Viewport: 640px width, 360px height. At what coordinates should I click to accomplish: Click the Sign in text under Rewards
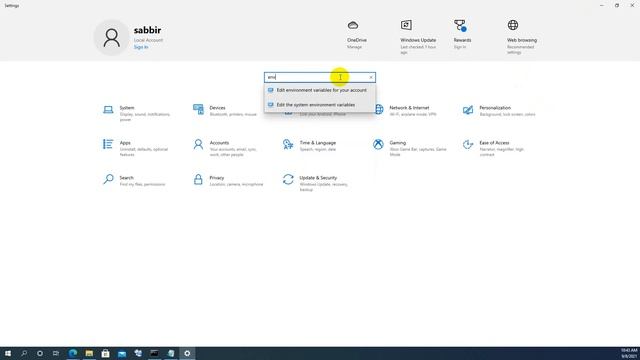(x=460, y=47)
